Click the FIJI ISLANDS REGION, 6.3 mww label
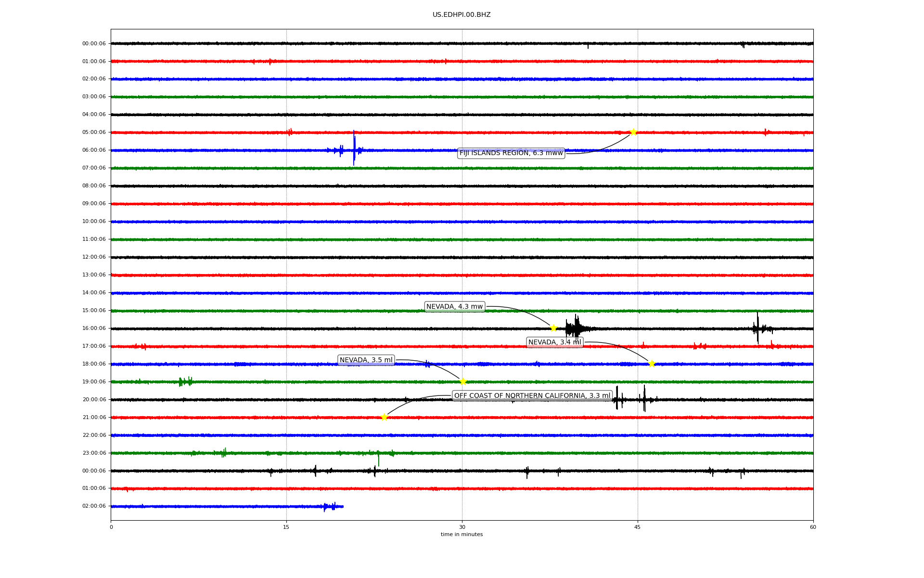 (511, 153)
